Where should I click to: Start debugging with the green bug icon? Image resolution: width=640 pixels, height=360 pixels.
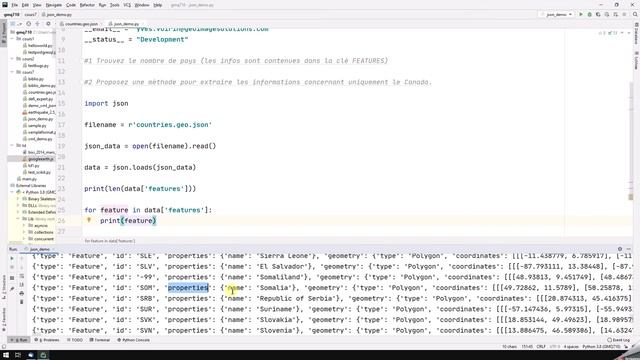[x=589, y=14]
